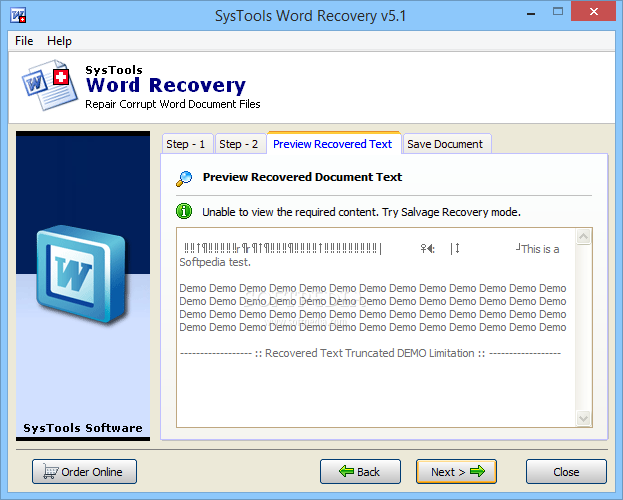This screenshot has height=500, width=623.
Task: Select the Preview Recovered Text tab
Action: point(333,143)
